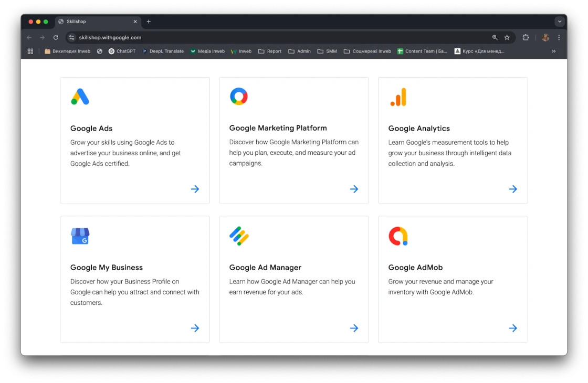Open the Chrome three-dot menu
The width and height of the screenshot is (588, 383).
(x=559, y=38)
